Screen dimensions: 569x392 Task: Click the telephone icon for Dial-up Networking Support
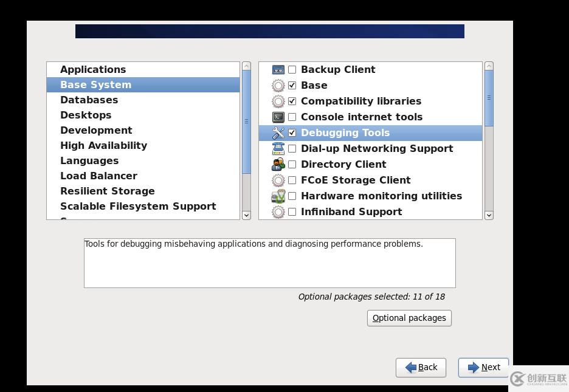(278, 149)
